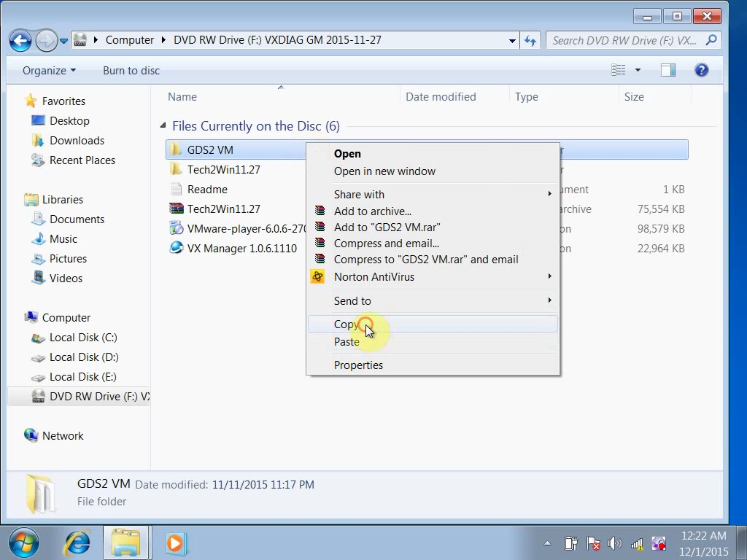Open Downloads in the navigation pane
Image resolution: width=747 pixels, height=560 pixels.
click(x=77, y=141)
